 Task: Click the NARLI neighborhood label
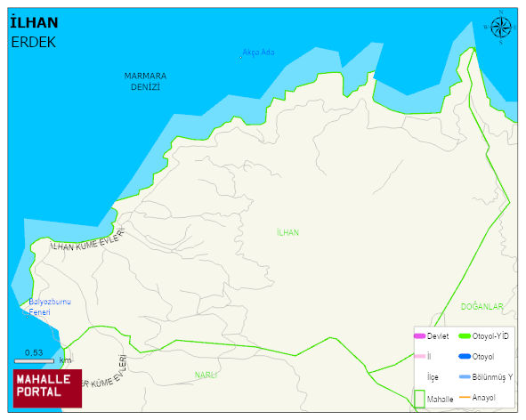(x=206, y=375)
